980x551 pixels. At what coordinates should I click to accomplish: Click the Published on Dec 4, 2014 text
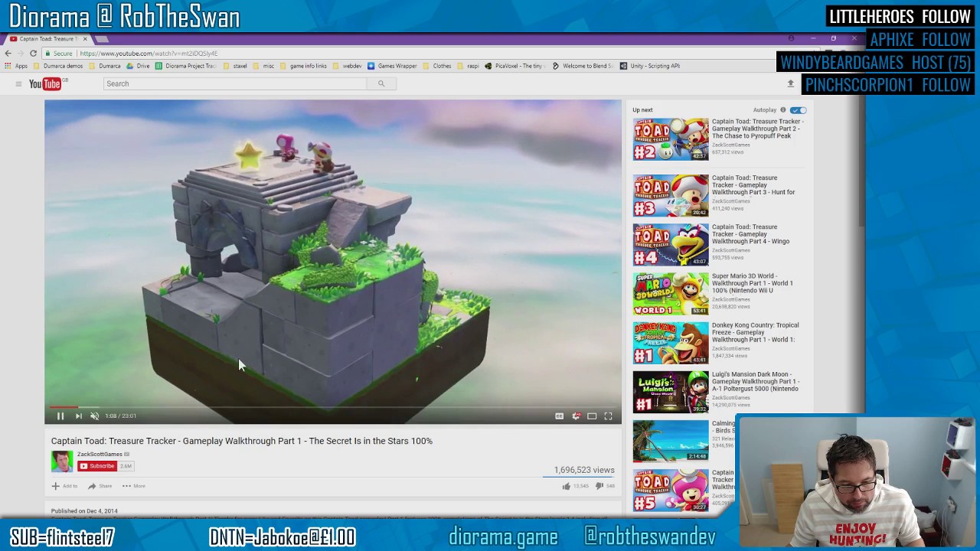click(x=84, y=511)
